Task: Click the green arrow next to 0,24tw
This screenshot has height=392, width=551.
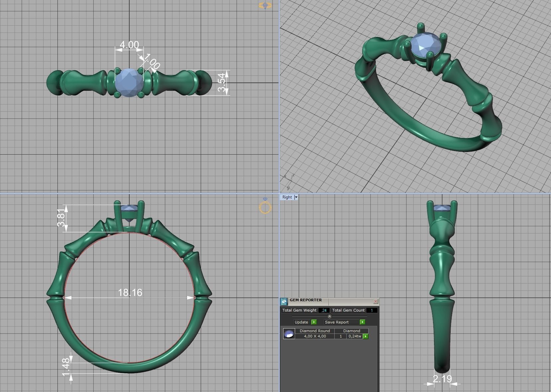Action: click(366, 336)
